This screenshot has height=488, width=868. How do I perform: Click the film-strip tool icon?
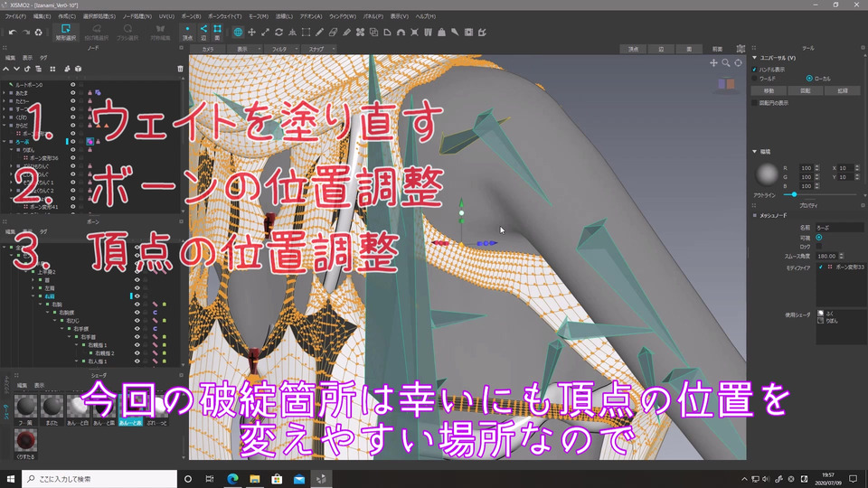[x=468, y=33]
